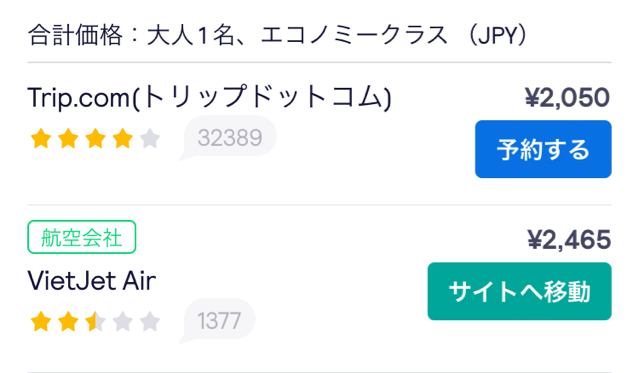
Task: Select the ¥2,050 price for Trip.com
Action: pyautogui.click(x=567, y=97)
